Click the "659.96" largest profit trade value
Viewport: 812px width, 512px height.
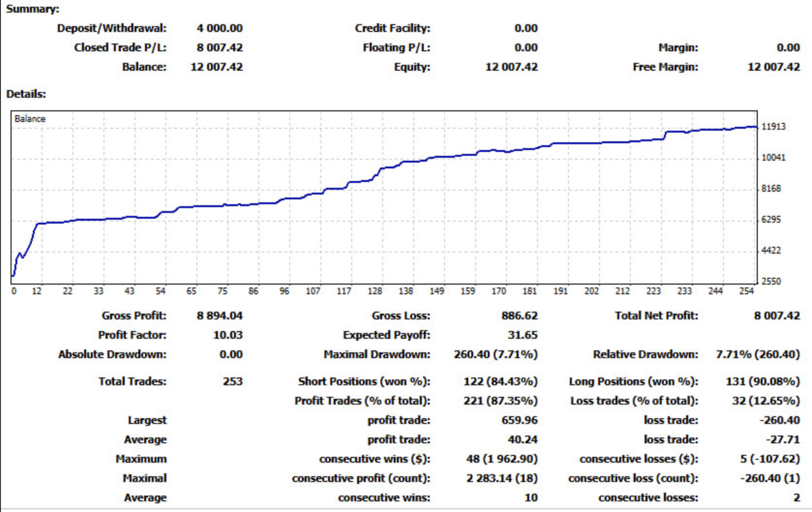[520, 420]
